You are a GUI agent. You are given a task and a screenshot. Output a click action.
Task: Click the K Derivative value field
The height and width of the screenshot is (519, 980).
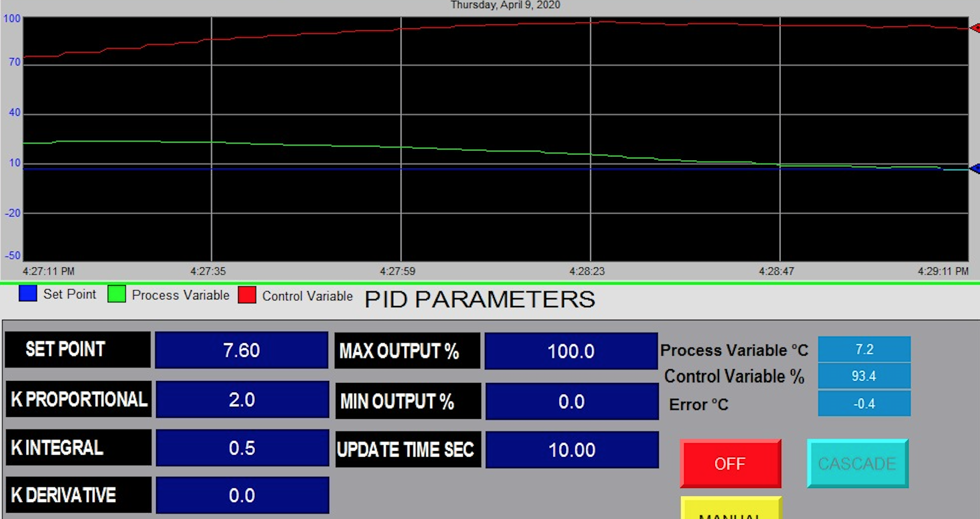(242, 495)
